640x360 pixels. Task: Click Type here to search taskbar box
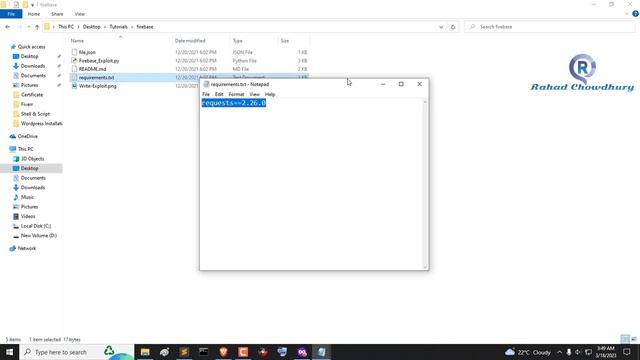coord(77,352)
